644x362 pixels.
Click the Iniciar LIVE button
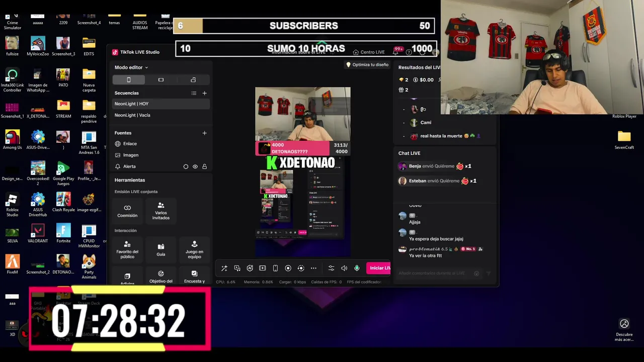pyautogui.click(x=378, y=268)
